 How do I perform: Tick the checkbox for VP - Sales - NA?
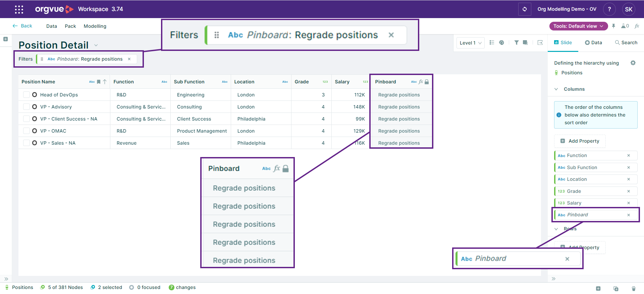pos(26,143)
